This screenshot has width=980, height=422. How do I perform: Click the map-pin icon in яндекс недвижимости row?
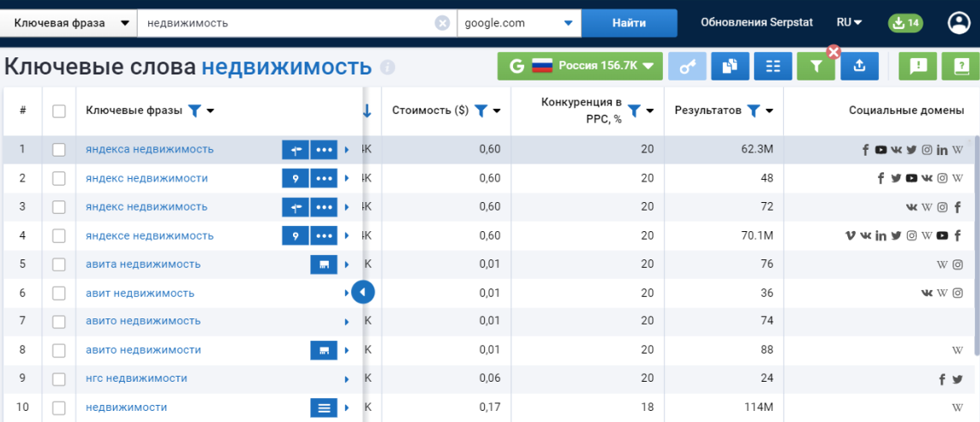pos(296,179)
